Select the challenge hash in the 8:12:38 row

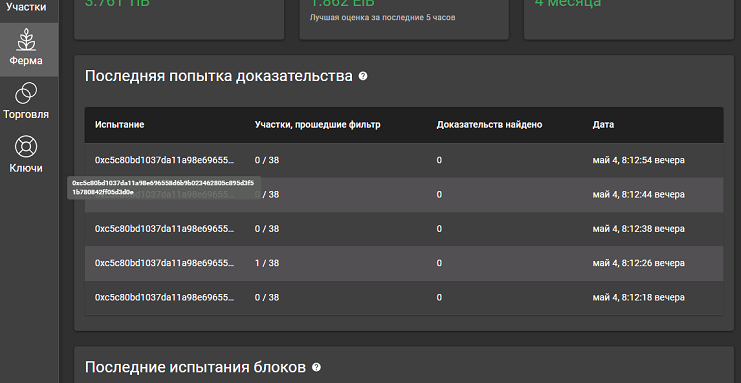coord(164,229)
